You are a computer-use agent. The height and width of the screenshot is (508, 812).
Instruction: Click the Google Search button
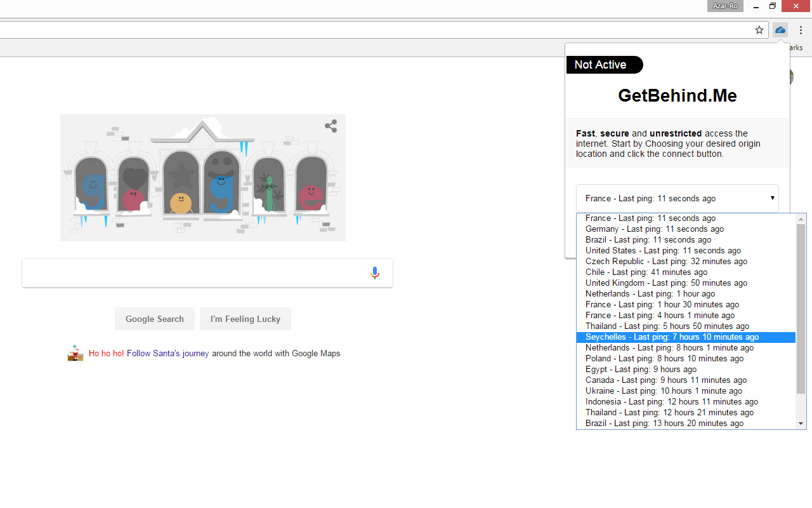155,319
